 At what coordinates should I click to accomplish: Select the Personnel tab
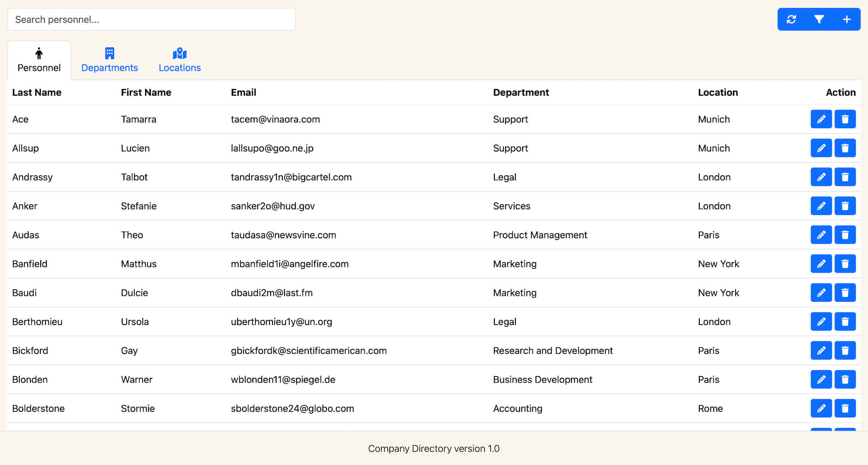click(x=39, y=60)
